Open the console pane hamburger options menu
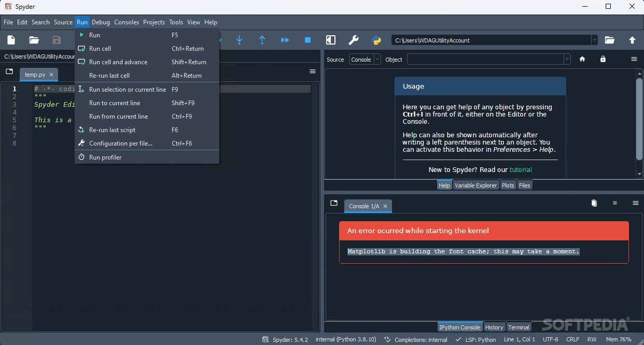Screen dimensions: 644x345 pyautogui.click(x=635, y=203)
